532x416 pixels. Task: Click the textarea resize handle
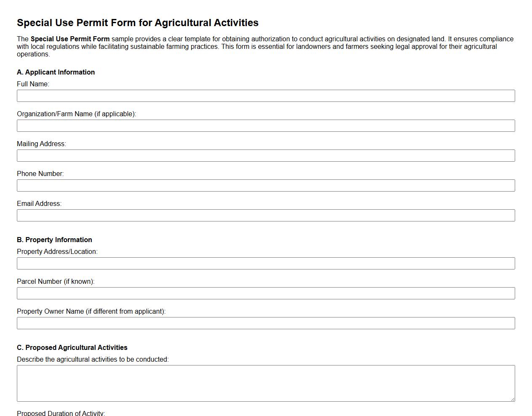click(513, 399)
